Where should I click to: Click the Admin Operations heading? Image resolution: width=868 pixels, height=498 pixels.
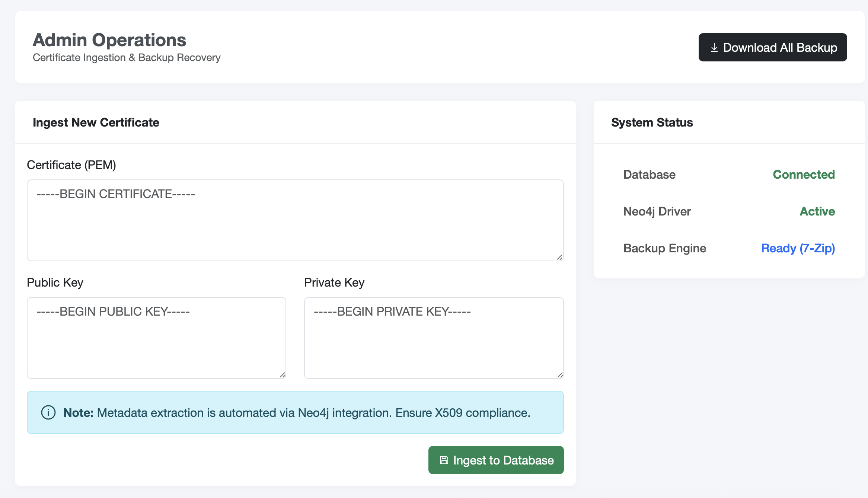pos(109,40)
